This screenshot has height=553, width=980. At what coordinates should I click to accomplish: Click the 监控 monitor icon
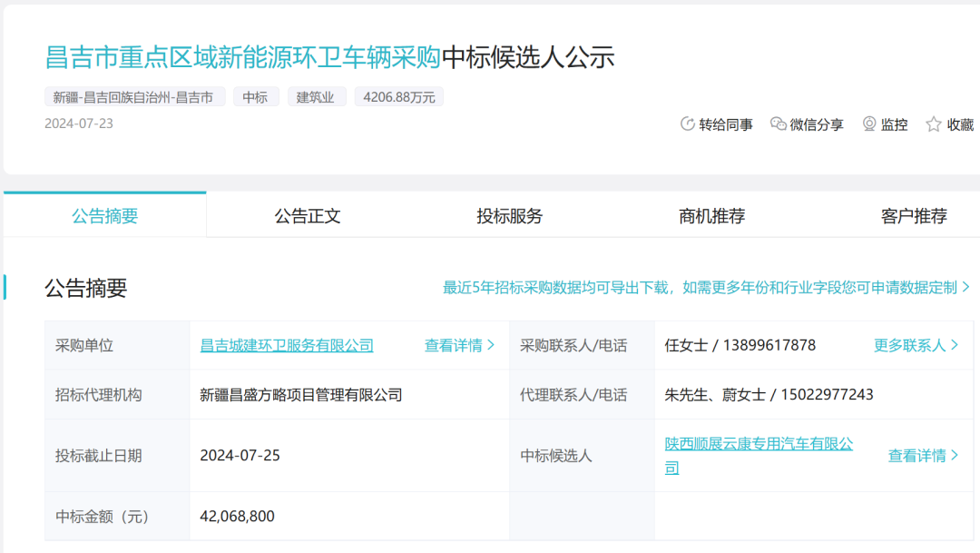point(869,123)
